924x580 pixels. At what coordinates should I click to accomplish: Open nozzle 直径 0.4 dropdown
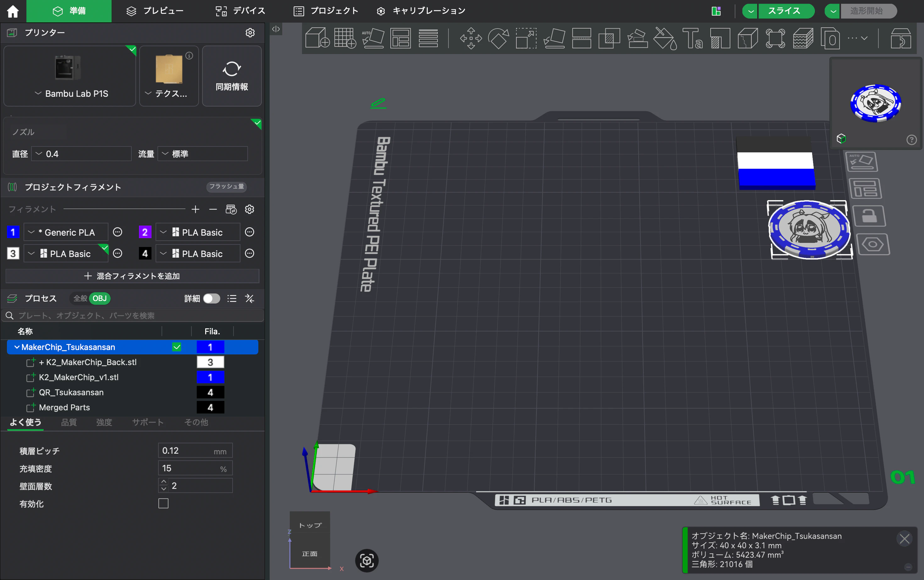point(81,154)
